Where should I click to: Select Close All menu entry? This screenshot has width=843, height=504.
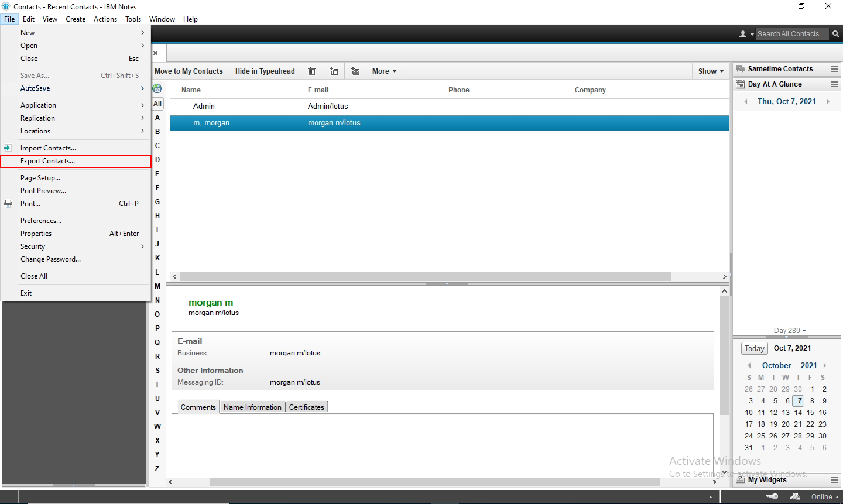pyautogui.click(x=76, y=276)
